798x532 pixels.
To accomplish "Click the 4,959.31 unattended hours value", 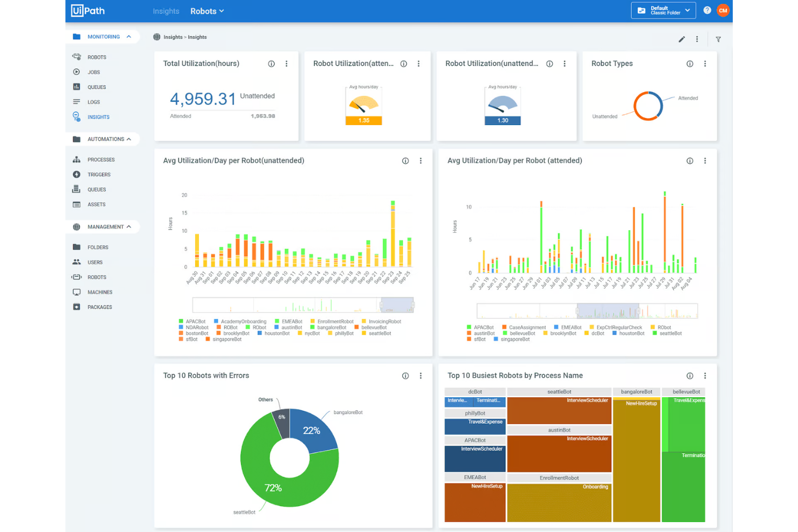I will (203, 99).
